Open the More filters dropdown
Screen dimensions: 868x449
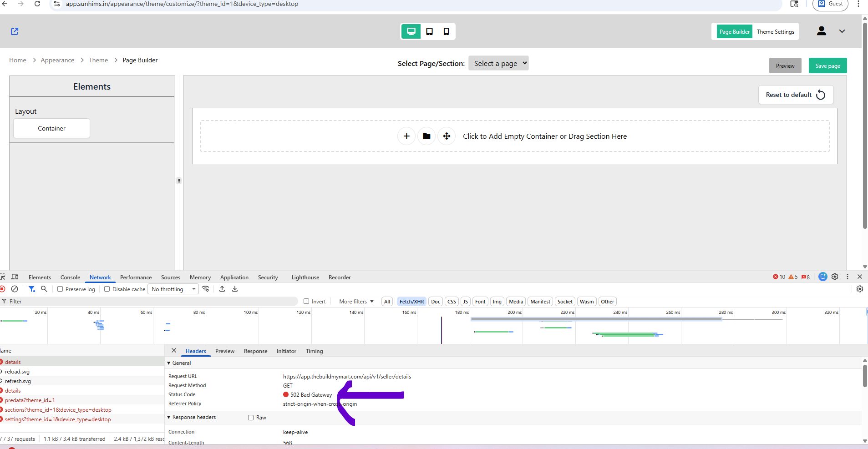coord(356,302)
